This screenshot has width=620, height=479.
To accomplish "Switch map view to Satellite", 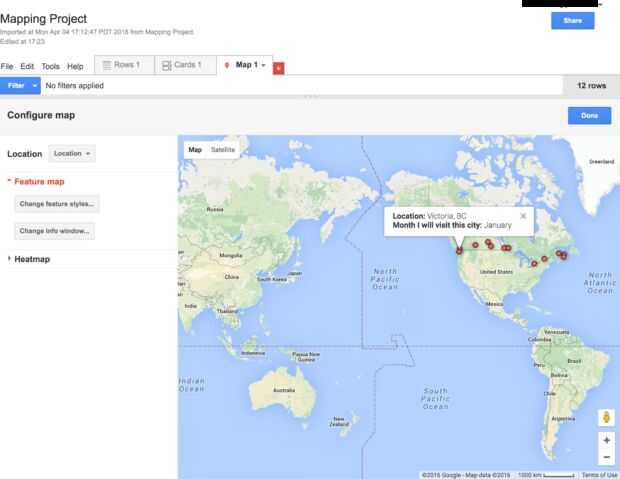I will 223,150.
